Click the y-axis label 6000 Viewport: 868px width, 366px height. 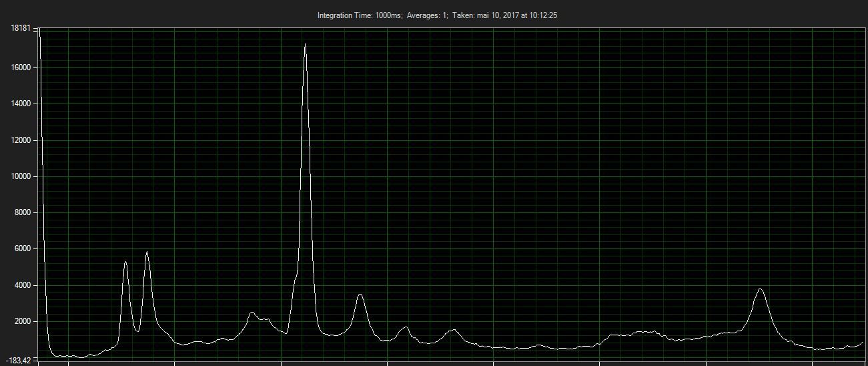point(23,249)
